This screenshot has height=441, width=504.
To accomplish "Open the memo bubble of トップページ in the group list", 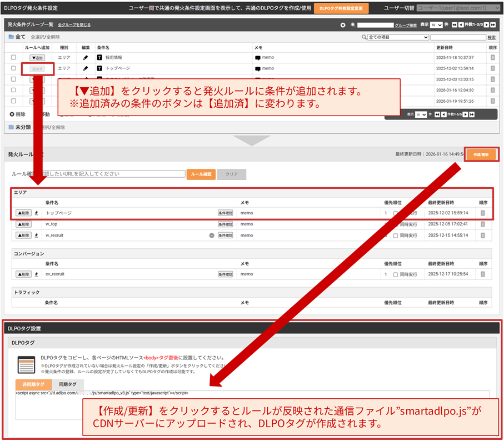I will click(257, 69).
